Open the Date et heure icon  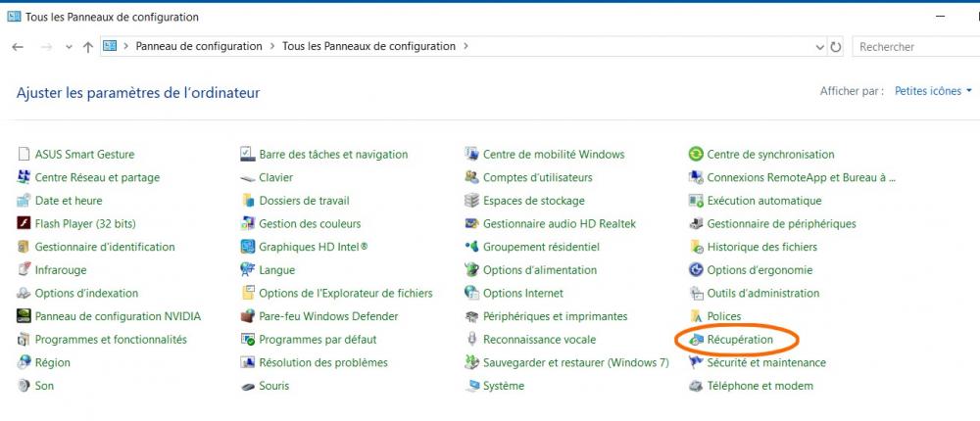pos(24,201)
